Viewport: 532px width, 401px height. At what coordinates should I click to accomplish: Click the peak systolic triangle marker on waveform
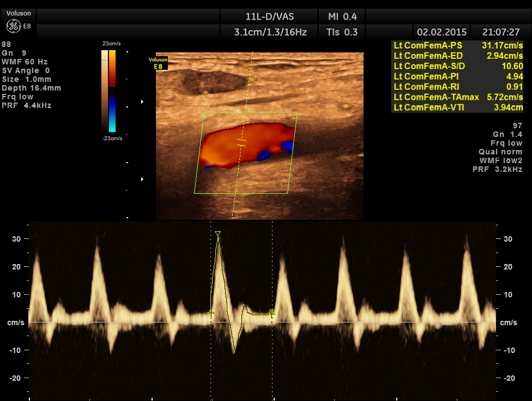pos(218,234)
